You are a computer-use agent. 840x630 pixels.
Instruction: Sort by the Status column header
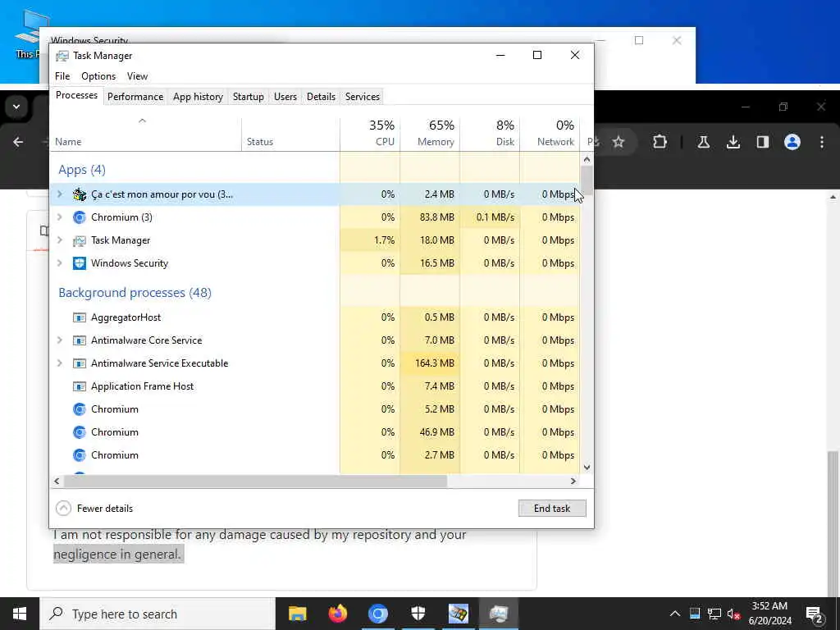tap(291, 134)
